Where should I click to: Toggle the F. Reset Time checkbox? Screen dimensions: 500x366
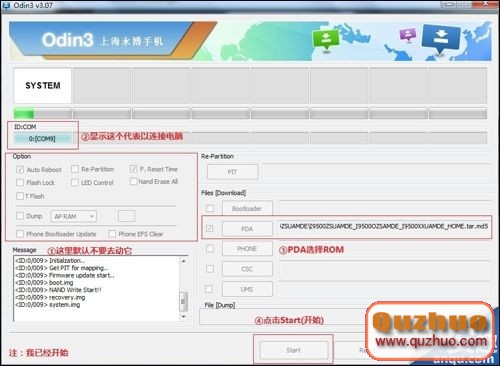[x=134, y=169]
